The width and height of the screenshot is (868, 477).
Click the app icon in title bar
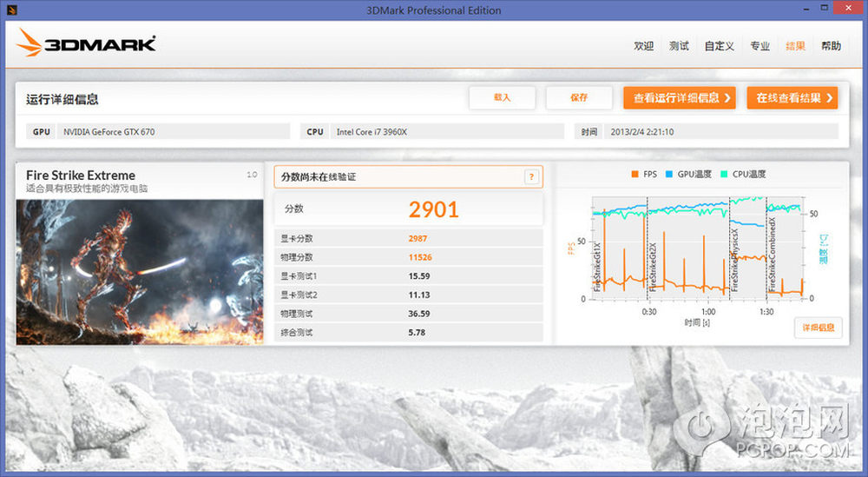11,10
